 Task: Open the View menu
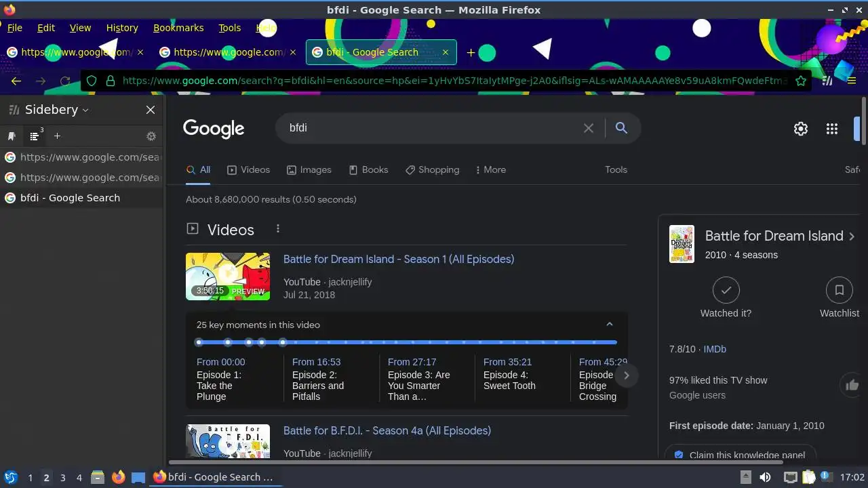point(80,28)
